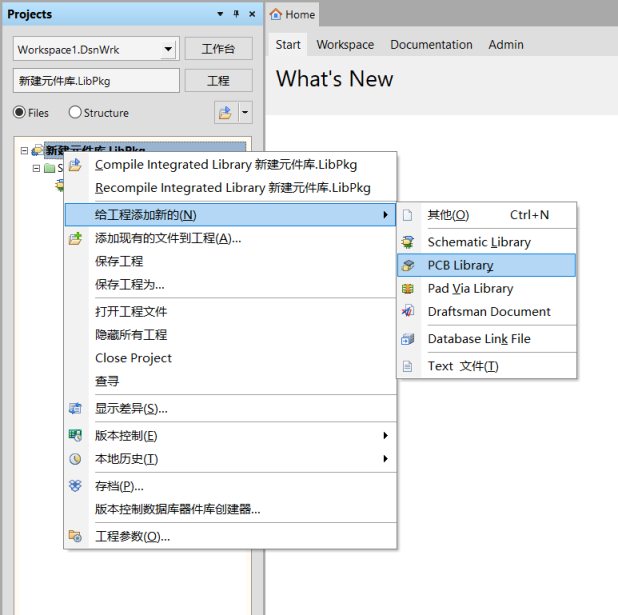Choose 添加现有的文件到工程(A)... menu entry

point(230,238)
